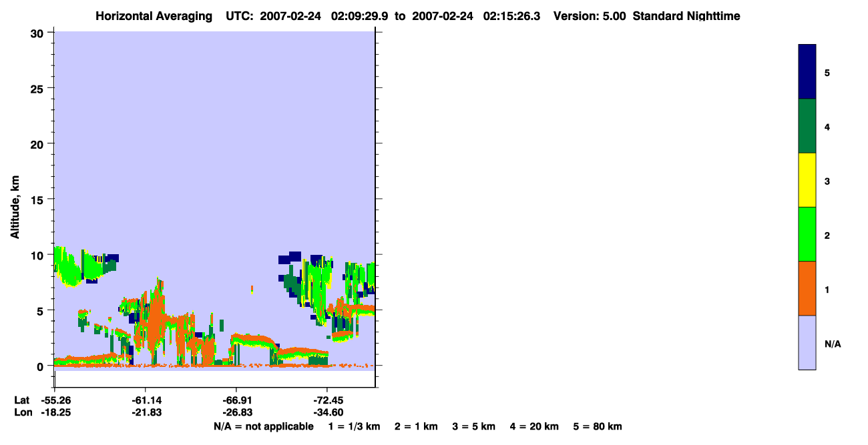
Task: Click latitude label -66.91
Action: 237,400
